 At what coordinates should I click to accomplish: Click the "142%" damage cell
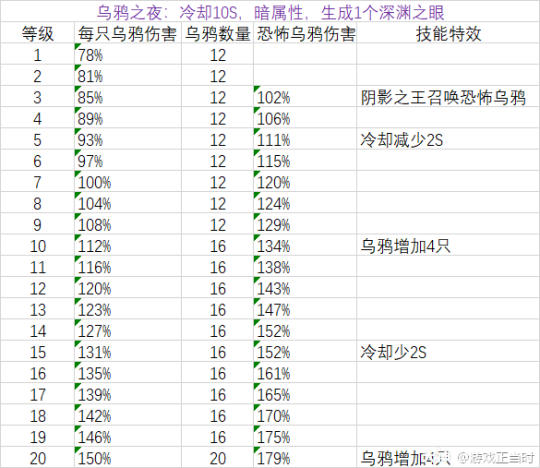click(x=127, y=415)
